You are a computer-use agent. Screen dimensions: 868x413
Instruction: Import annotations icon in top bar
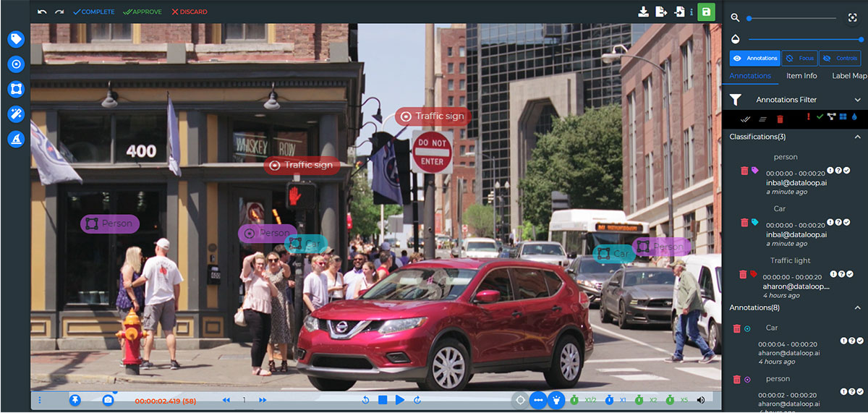[x=679, y=12]
